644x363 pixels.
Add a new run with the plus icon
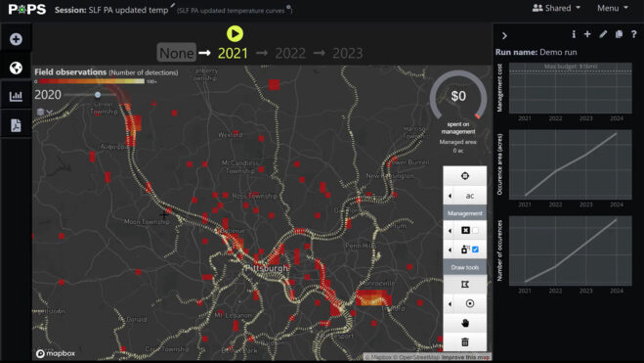pos(587,34)
